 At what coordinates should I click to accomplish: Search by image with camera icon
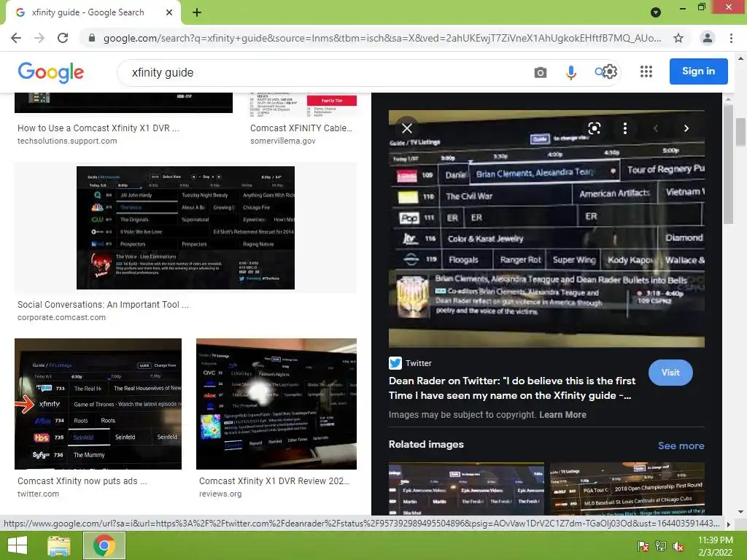541,72
